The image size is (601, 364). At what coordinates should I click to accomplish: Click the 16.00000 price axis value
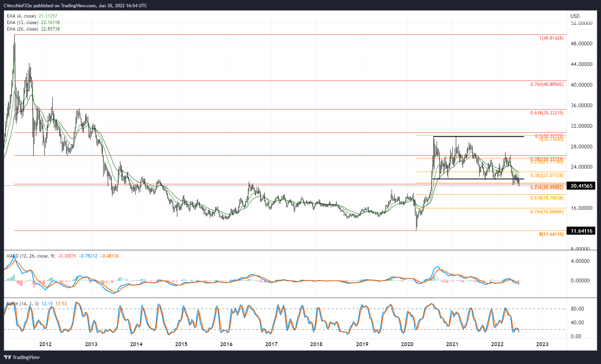pyautogui.click(x=582, y=208)
